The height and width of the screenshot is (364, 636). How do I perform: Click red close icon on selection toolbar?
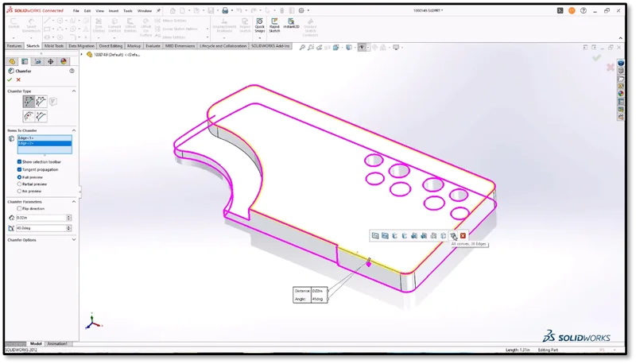(463, 235)
